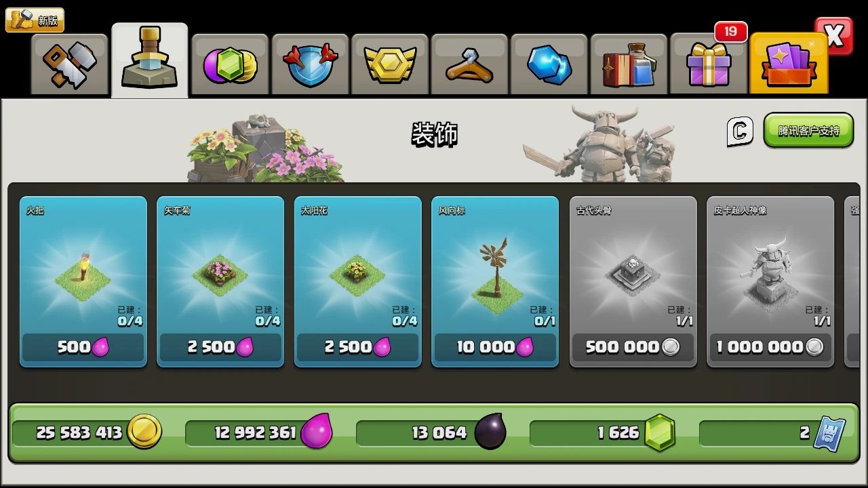Click the C logo icon
This screenshot has width=868, height=488.
tap(740, 131)
